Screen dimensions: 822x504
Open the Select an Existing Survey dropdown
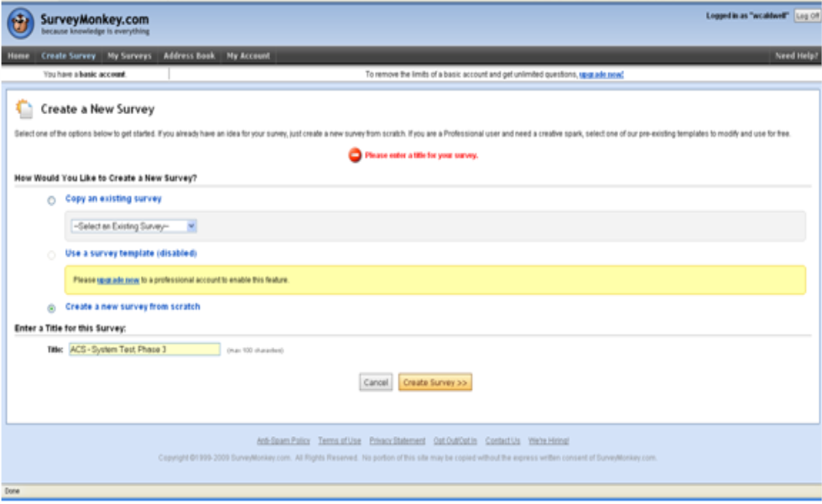(x=133, y=226)
